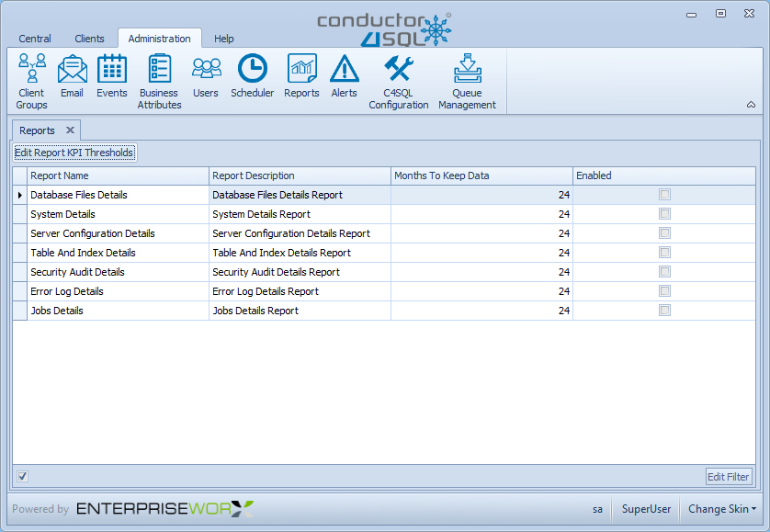Open the Help tab
This screenshot has height=532, width=770.
(224, 39)
